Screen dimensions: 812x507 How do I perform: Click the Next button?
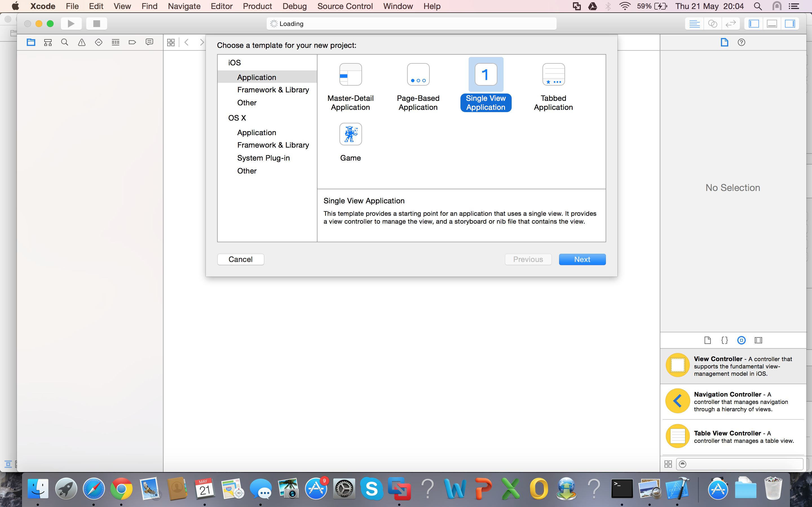582,259
